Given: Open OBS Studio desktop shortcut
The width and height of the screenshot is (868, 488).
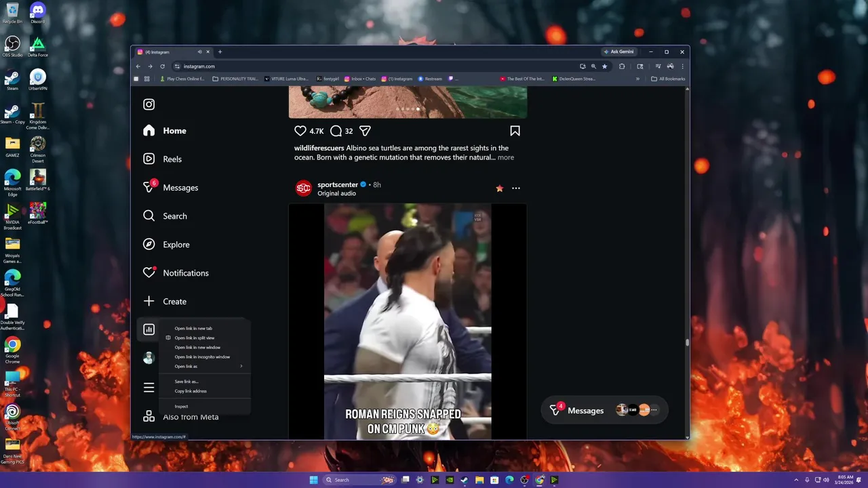Looking at the screenshot, I should click(12, 47).
